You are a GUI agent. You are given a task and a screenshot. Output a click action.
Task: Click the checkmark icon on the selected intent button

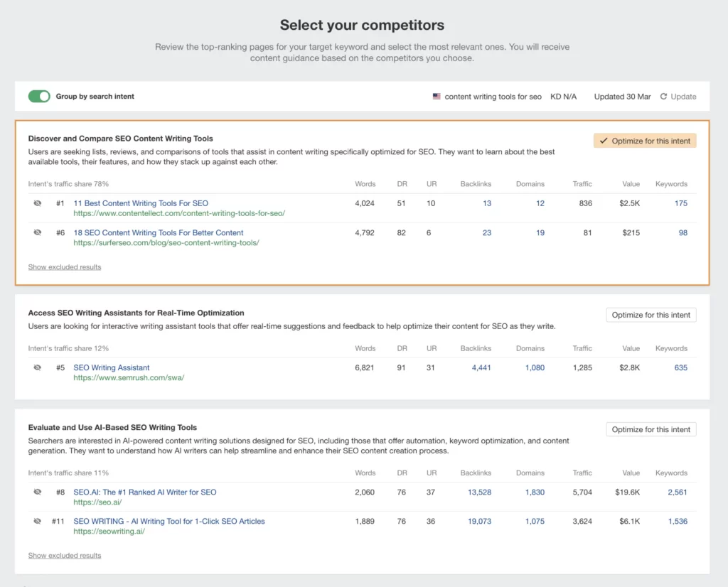(x=606, y=140)
